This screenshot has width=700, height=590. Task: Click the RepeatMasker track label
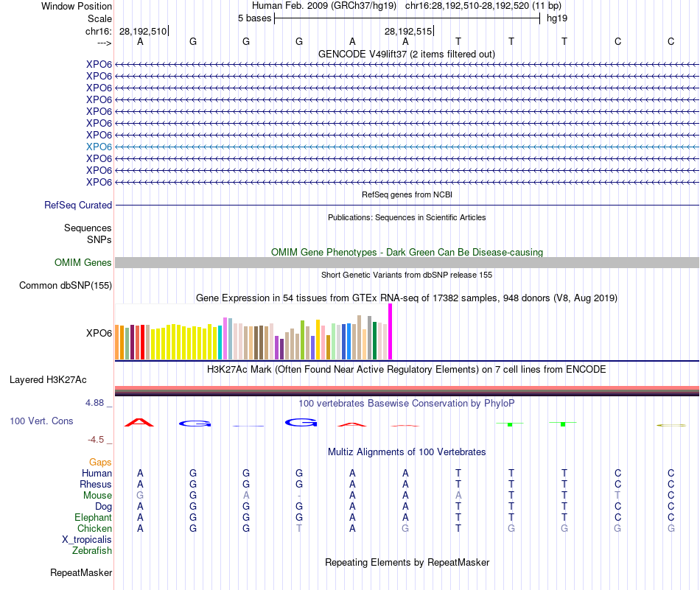[x=81, y=572]
